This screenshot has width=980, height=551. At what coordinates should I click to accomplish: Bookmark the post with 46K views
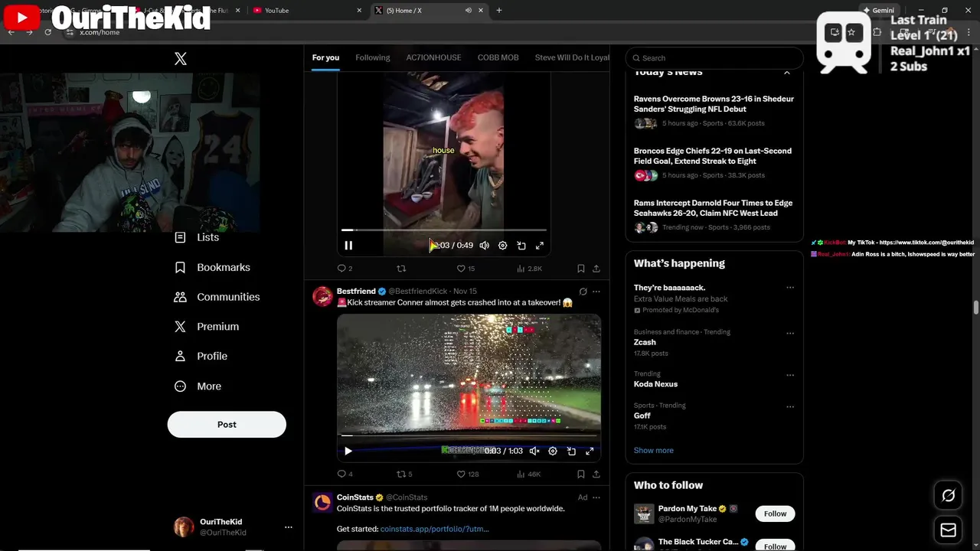pyautogui.click(x=581, y=474)
